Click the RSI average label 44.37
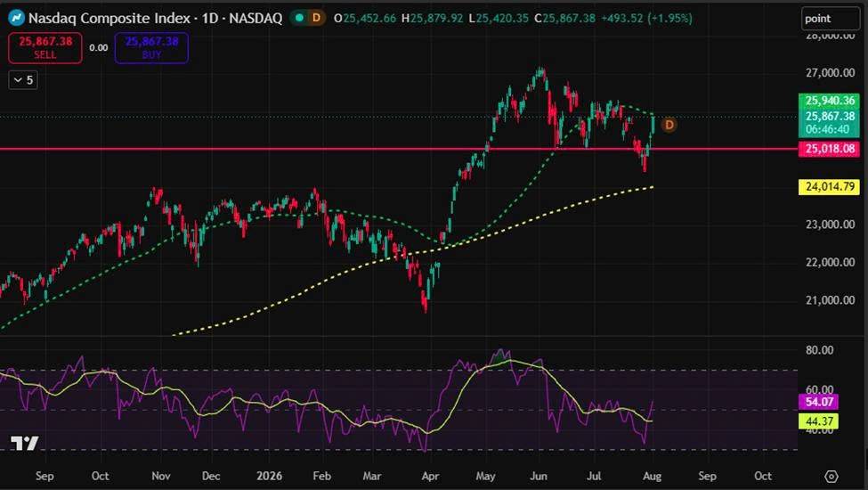 tap(818, 421)
